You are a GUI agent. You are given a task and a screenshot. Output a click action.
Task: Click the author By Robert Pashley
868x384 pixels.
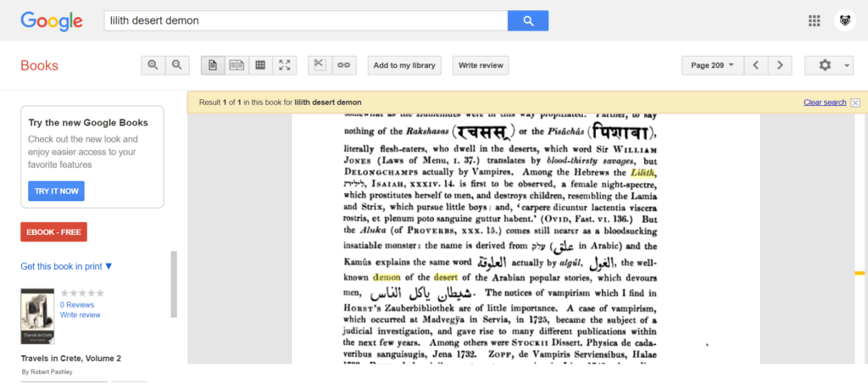point(47,372)
